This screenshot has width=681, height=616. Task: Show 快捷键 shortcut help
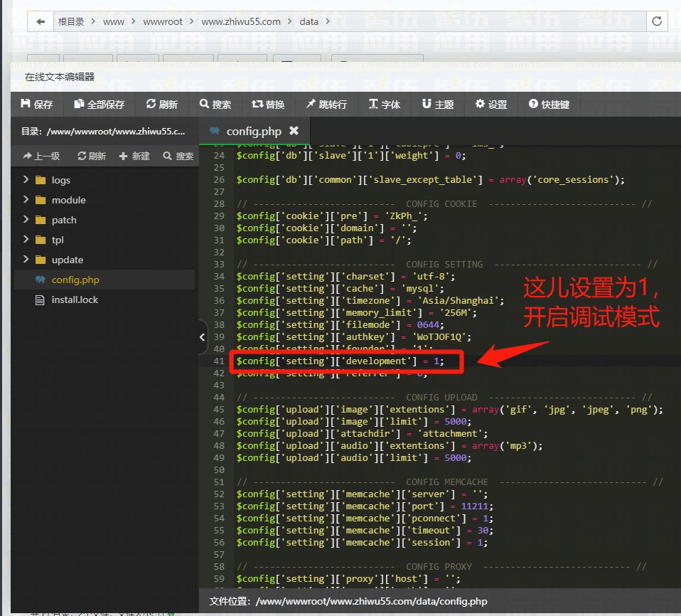[549, 105]
